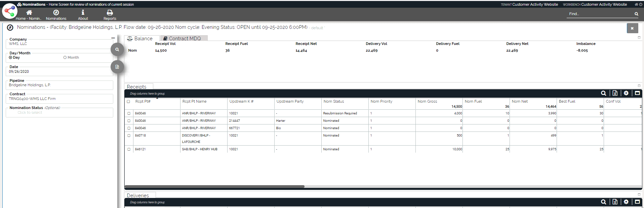This screenshot has width=644, height=208.
Task: Maximize the Deliveries grid panel
Action: click(637, 202)
